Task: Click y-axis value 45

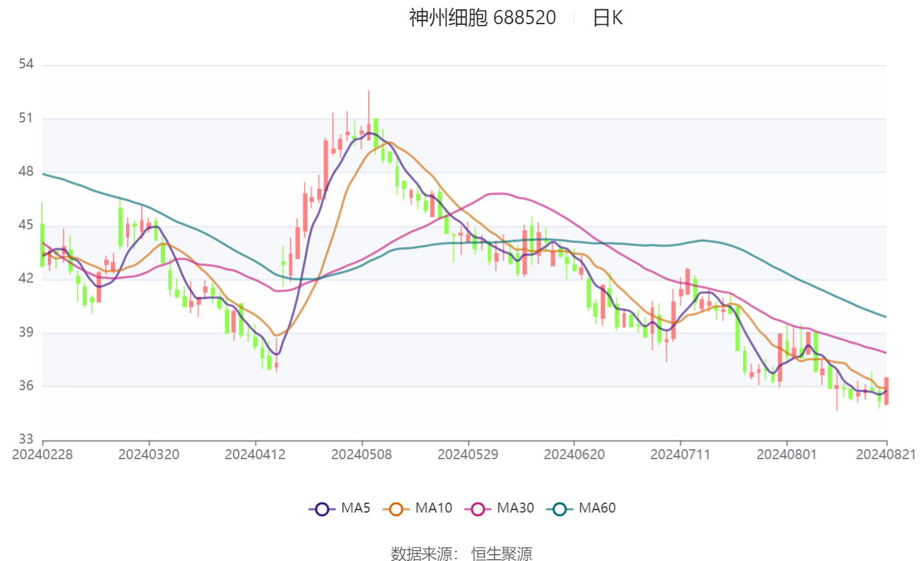Action: (x=26, y=225)
